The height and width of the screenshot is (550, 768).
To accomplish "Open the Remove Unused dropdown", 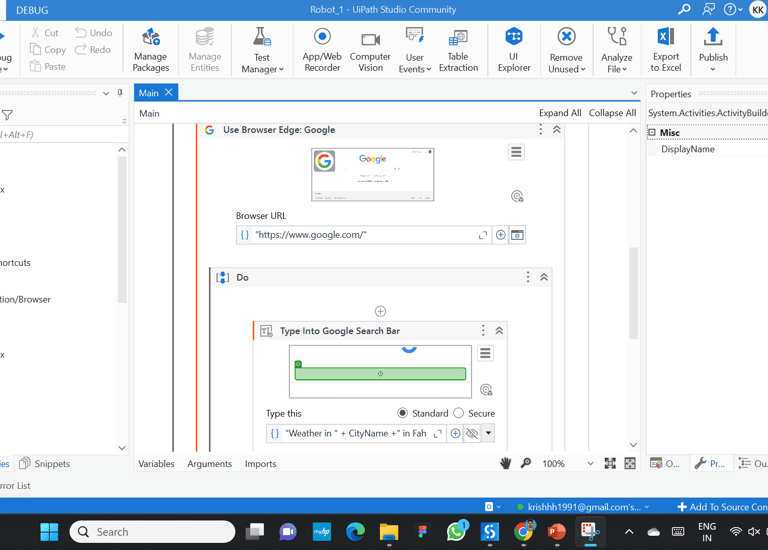I will [x=566, y=50].
